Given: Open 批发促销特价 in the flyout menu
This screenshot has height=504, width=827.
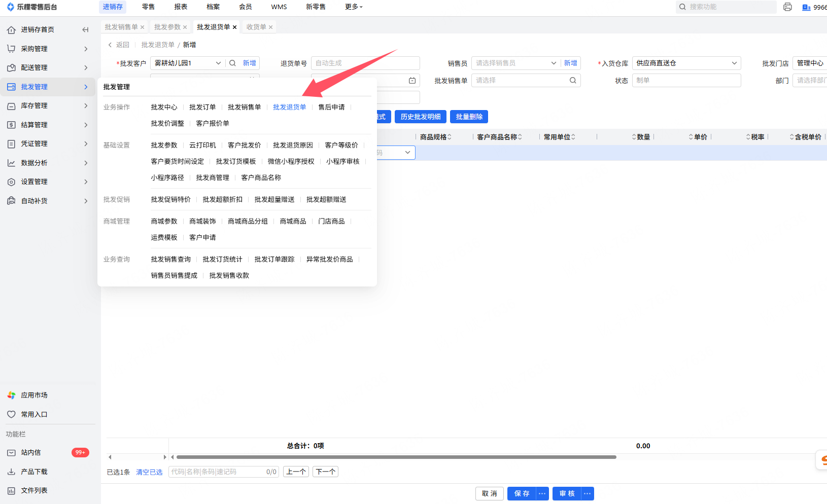Looking at the screenshot, I should pos(171,200).
